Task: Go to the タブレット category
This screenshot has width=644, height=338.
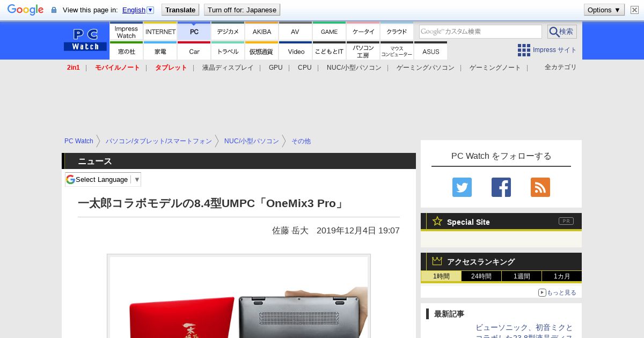Action: point(171,68)
